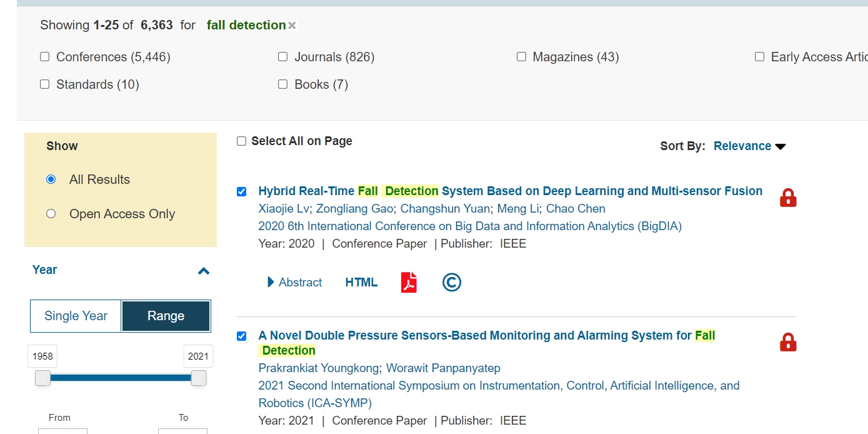
Task: Enable the Journals filter checkbox
Action: [282, 57]
